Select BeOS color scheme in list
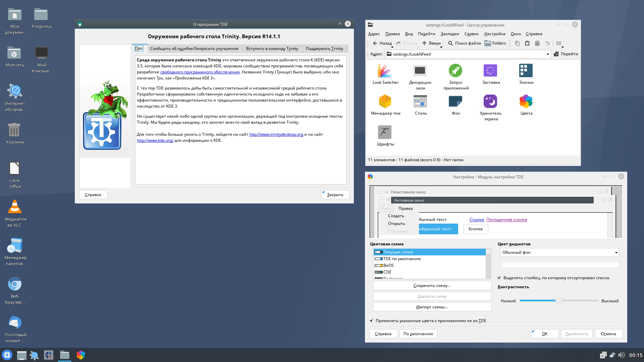This screenshot has height=362, width=644. [430, 265]
